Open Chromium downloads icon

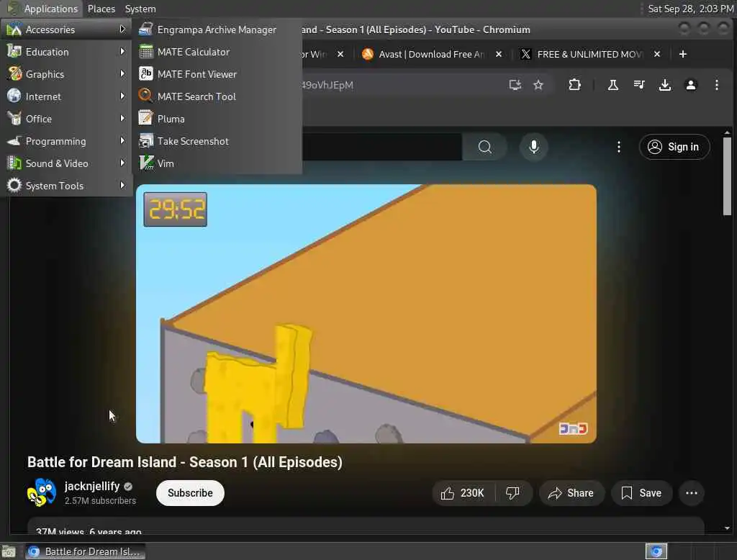[664, 85]
